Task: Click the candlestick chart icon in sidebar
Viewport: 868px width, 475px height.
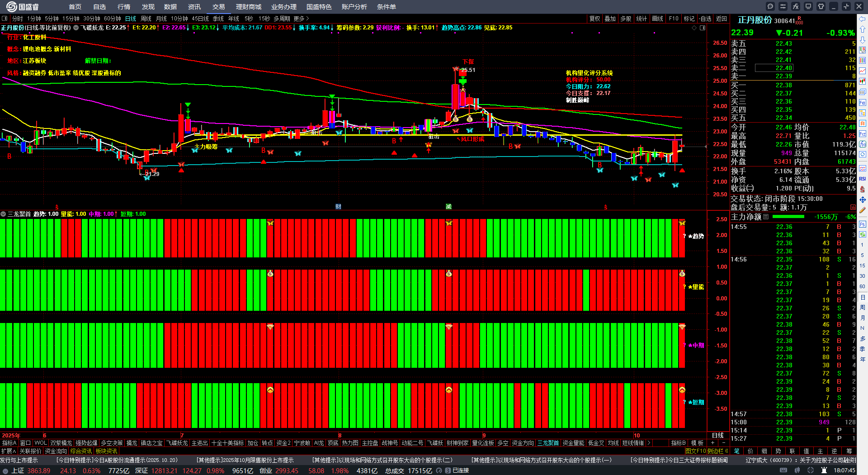Action: 863,81
